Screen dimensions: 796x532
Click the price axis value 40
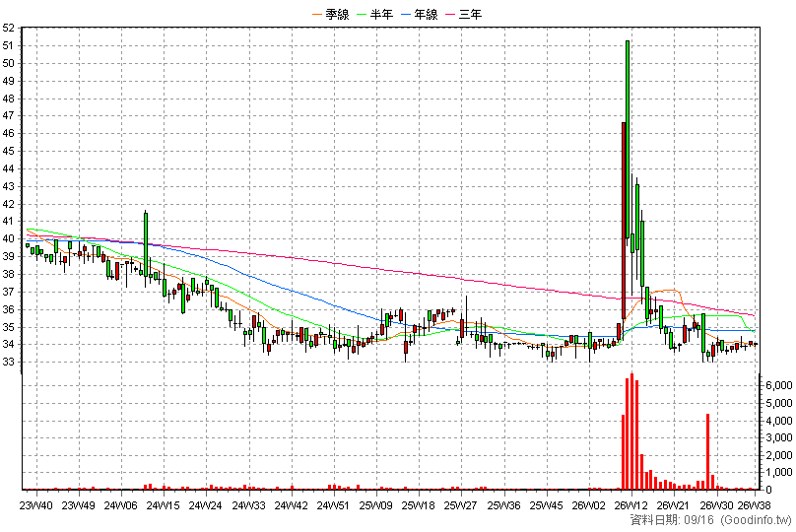click(8, 238)
